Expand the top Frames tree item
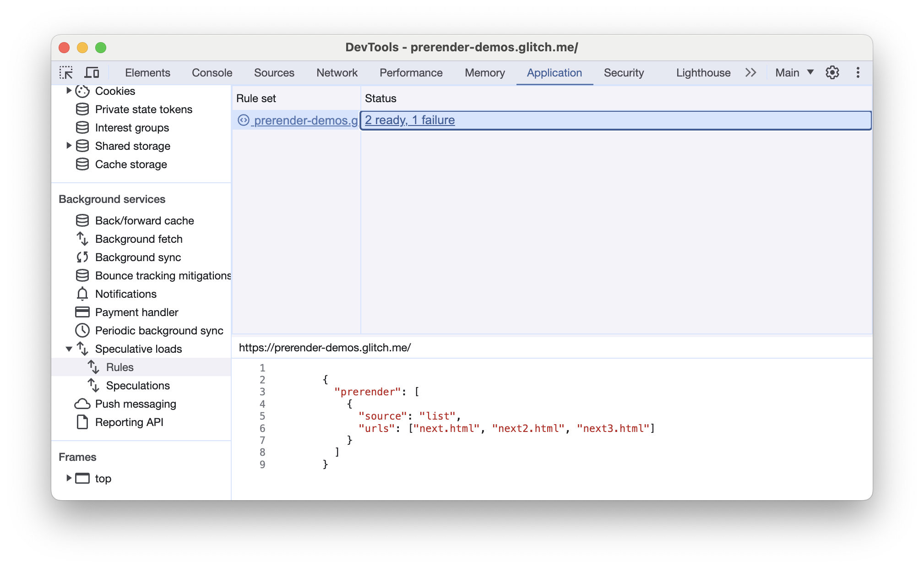This screenshot has height=568, width=924. pyautogui.click(x=67, y=478)
